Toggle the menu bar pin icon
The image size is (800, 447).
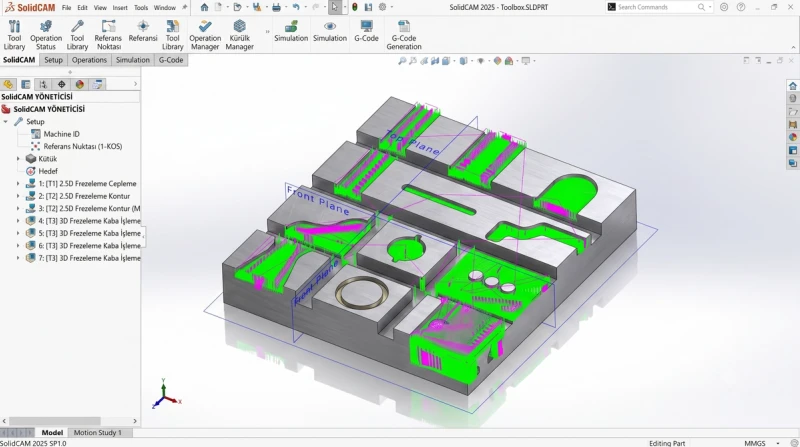[185, 7]
